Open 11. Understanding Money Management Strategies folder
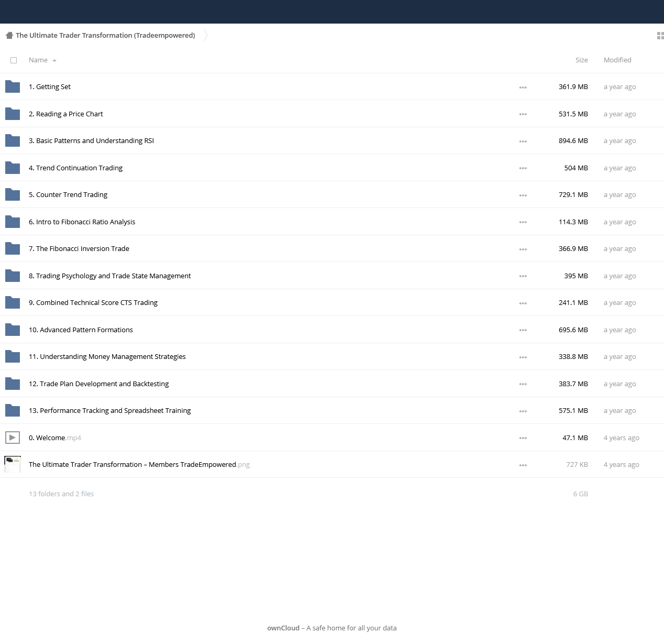664x644 pixels. pos(107,357)
